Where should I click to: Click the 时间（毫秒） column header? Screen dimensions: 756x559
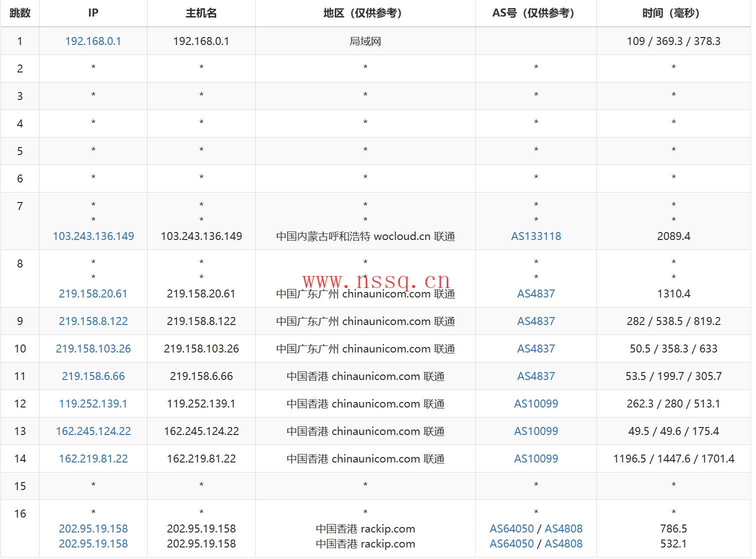tap(673, 13)
